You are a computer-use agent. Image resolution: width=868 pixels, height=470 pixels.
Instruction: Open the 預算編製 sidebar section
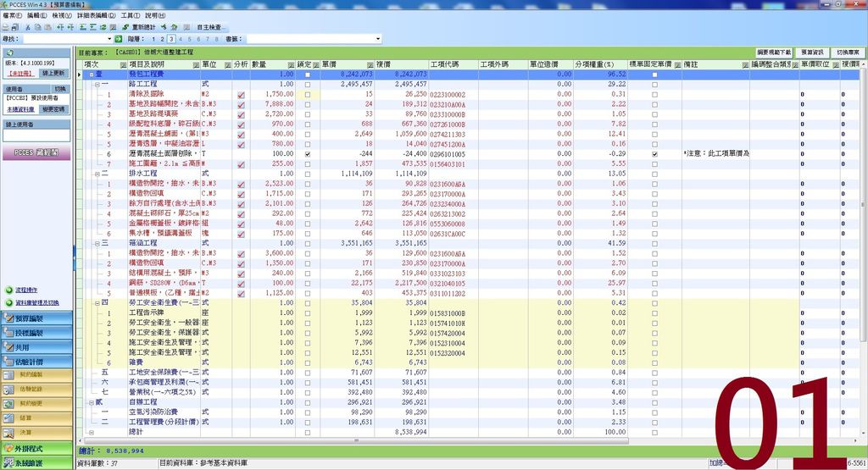click(x=36, y=318)
